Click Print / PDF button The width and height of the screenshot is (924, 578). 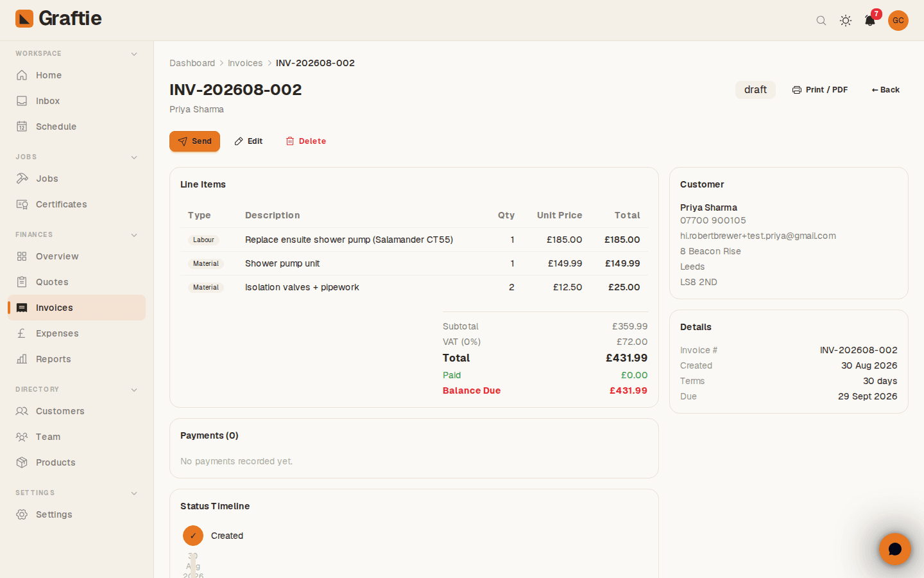pyautogui.click(x=820, y=90)
